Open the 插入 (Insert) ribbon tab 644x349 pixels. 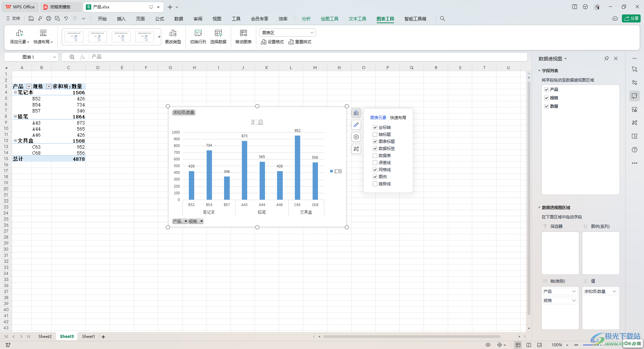pos(121,19)
